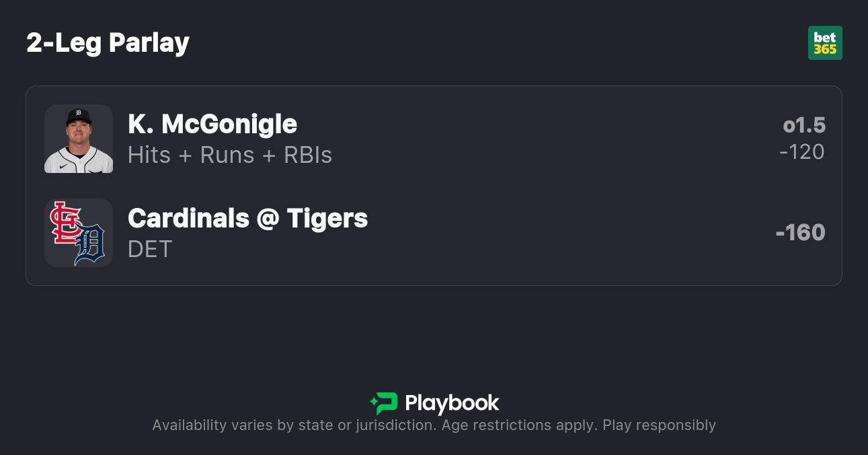Click the DET moneyline pick label
This screenshot has height=455, width=868.
tap(150, 249)
